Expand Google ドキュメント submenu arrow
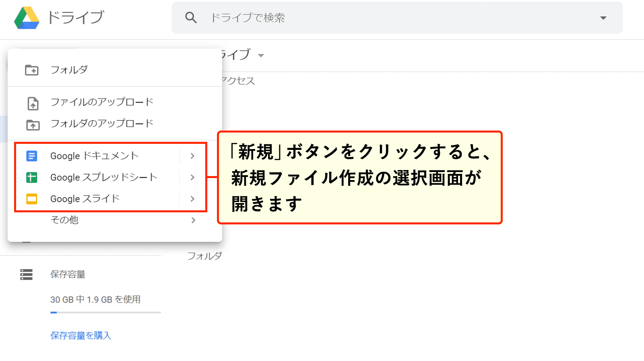 click(x=192, y=156)
